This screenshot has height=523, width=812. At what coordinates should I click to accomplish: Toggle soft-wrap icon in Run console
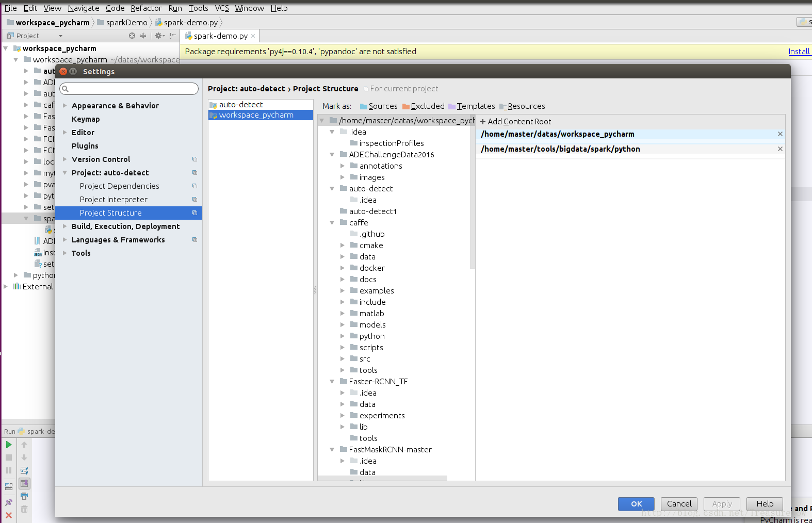[24, 470]
